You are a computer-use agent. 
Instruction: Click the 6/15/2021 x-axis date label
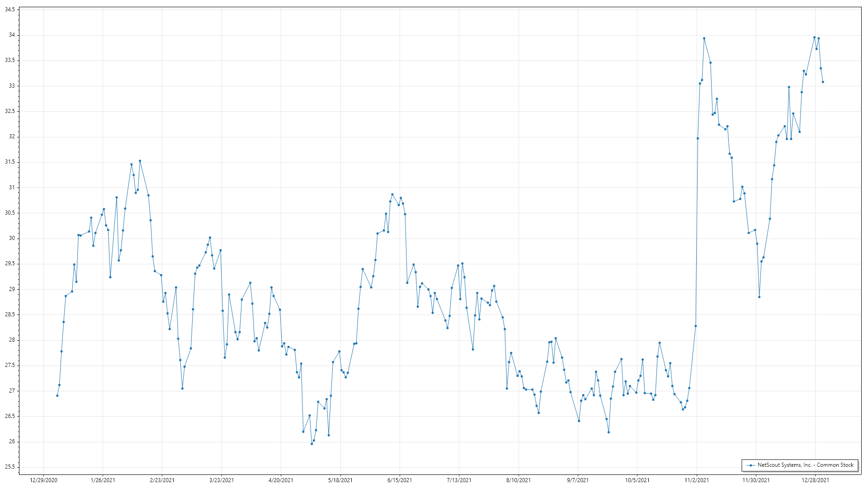click(400, 480)
